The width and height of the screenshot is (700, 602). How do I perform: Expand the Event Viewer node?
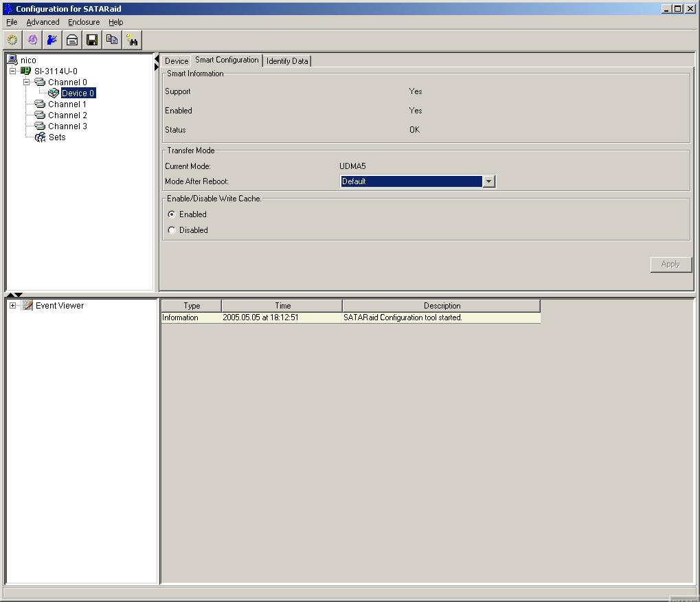[x=12, y=305]
